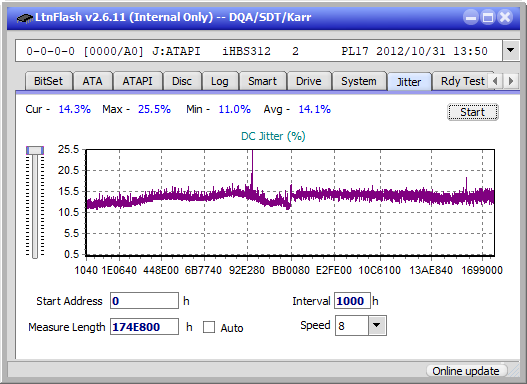Click the Max value 25.5%
This screenshot has height=384, width=527.
coord(154,109)
